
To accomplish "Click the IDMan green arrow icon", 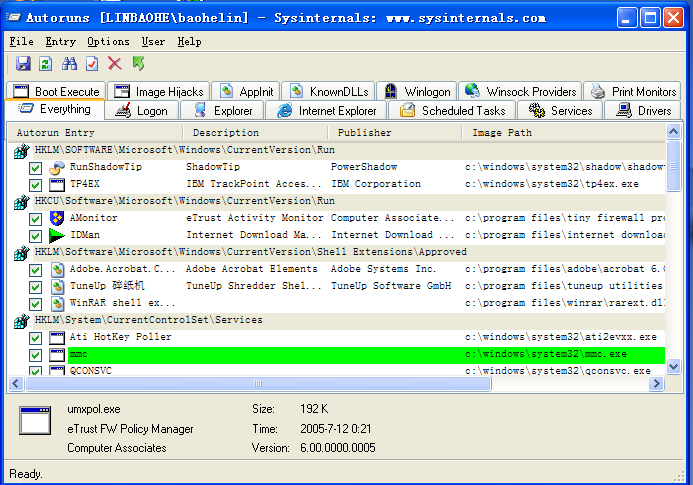I will (57, 235).
